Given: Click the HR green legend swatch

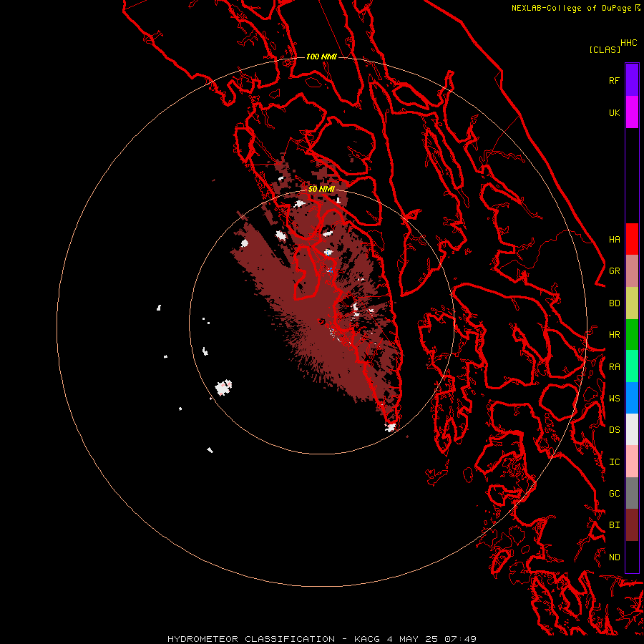Looking at the screenshot, I should [632, 335].
